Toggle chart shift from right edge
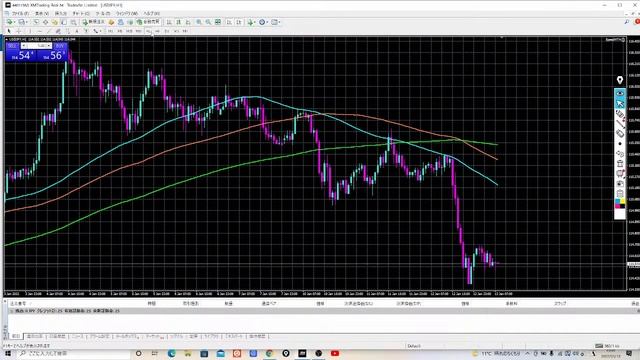Screen dimensions: 640x360 point(239,22)
